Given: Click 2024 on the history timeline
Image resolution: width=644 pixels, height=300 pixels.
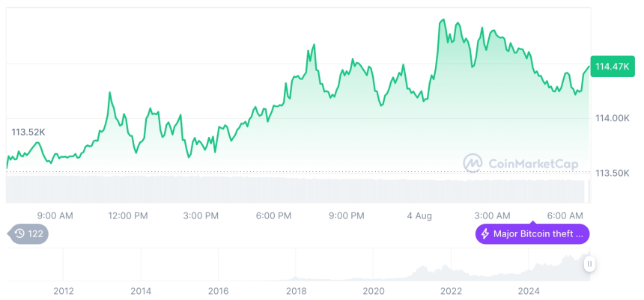Looking at the screenshot, I should (529, 290).
